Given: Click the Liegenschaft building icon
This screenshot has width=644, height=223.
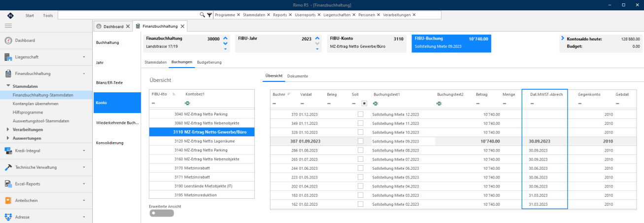Looking at the screenshot, I should [x=8, y=57].
